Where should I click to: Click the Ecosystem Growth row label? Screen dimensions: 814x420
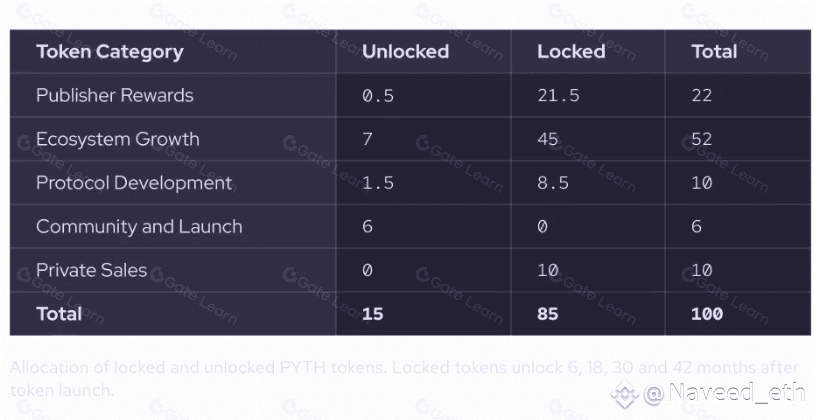118,139
